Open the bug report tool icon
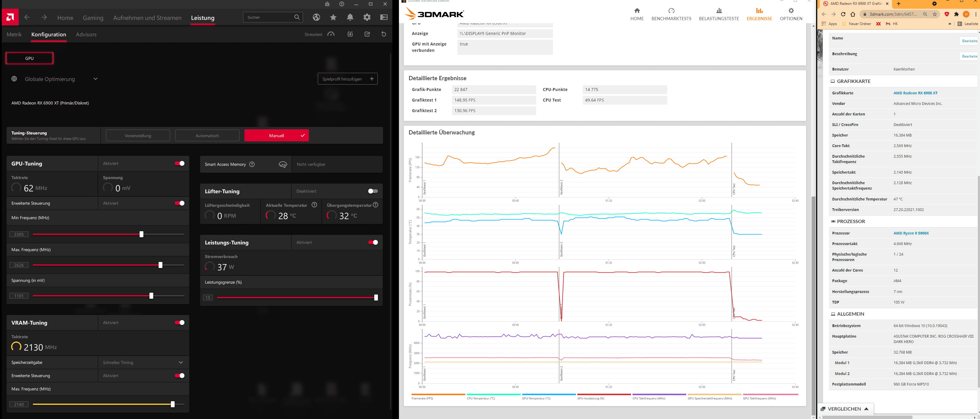 click(x=327, y=4)
